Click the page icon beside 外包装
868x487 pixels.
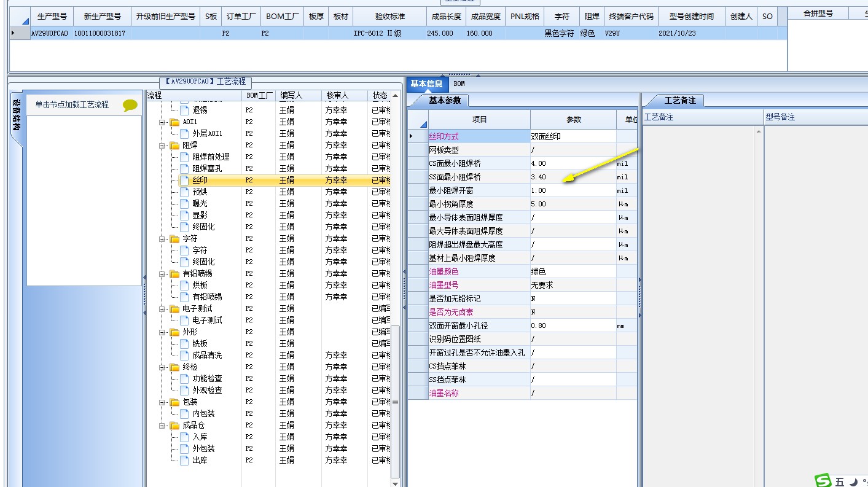click(184, 448)
